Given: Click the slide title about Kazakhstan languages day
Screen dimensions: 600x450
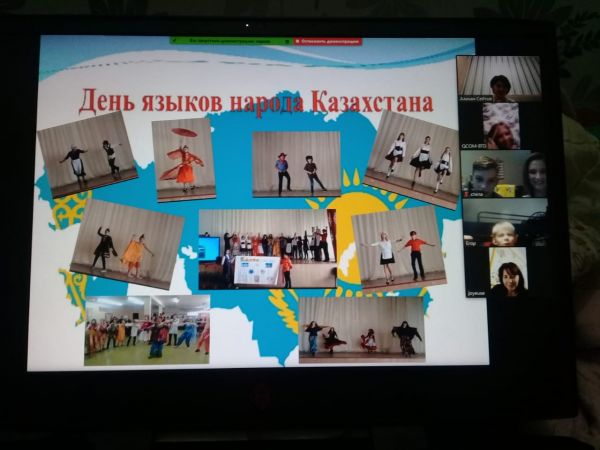Looking at the screenshot, I should pyautogui.click(x=256, y=101).
